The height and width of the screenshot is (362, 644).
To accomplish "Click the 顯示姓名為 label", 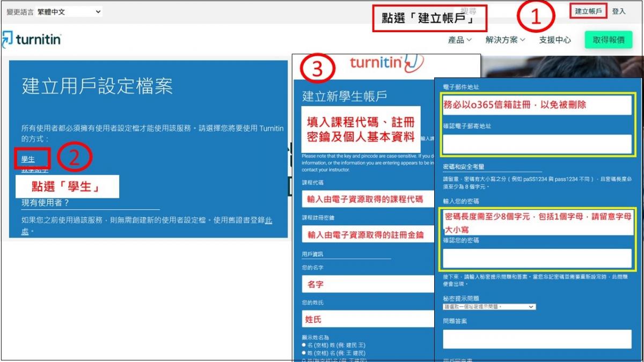I will click(x=315, y=337).
